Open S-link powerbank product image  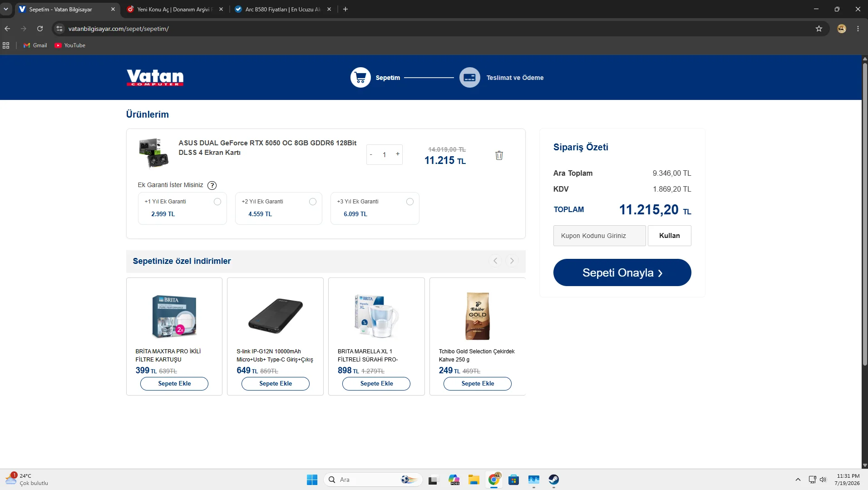(276, 316)
